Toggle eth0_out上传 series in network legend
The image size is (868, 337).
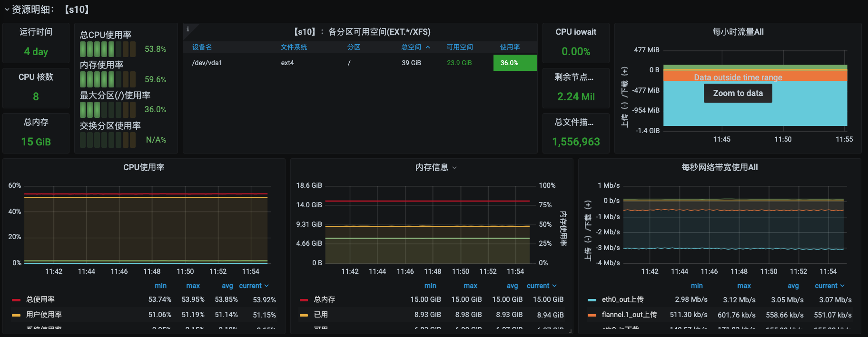point(622,299)
